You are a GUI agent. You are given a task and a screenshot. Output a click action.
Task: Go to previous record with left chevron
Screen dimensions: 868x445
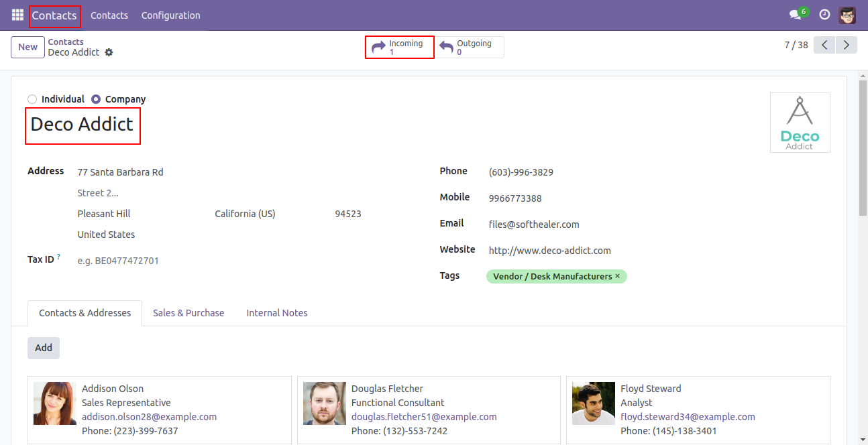point(824,45)
